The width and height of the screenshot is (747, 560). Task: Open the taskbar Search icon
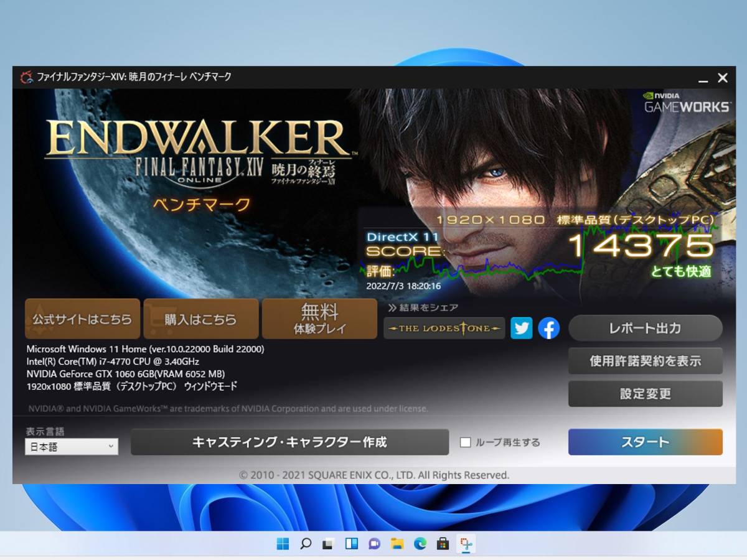306,544
